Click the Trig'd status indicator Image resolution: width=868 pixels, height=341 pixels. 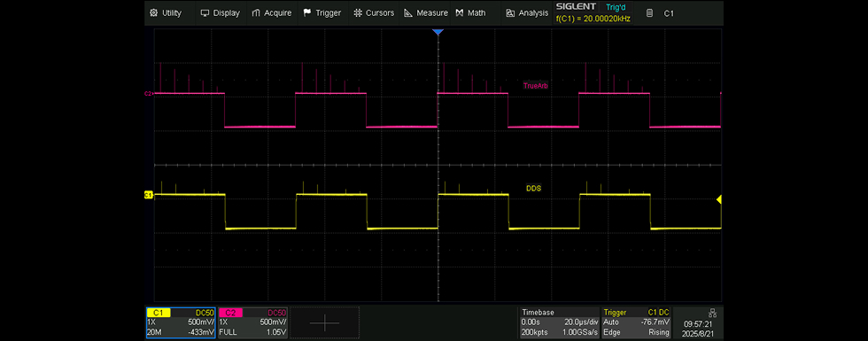pos(616,7)
